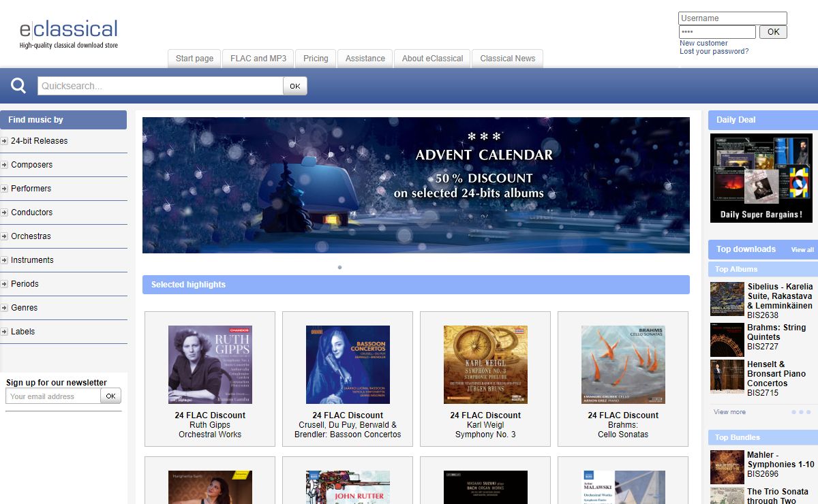
Task: Open Ruth Gipps album cover
Action: [x=210, y=364]
